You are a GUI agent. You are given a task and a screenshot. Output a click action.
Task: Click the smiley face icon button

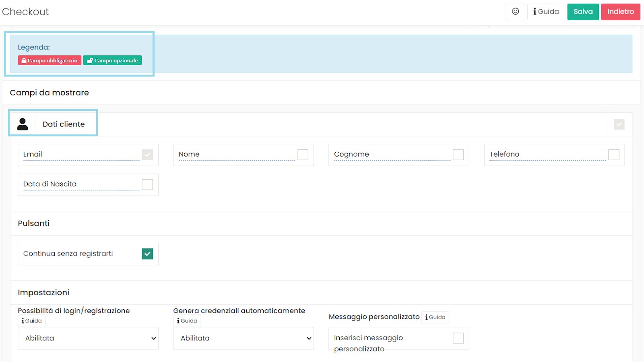tap(515, 12)
